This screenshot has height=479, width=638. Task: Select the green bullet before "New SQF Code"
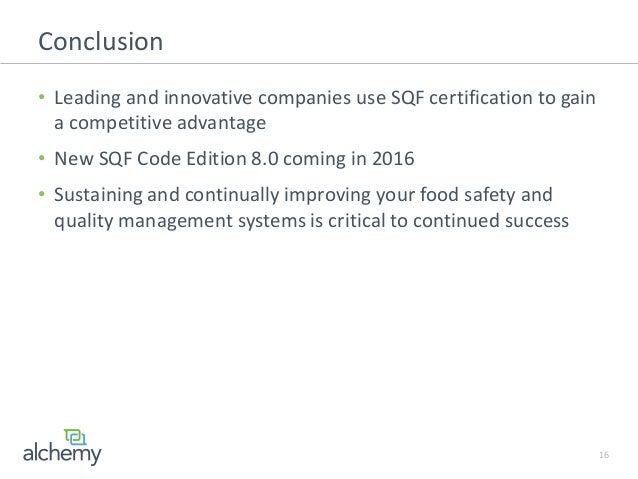click(41, 158)
